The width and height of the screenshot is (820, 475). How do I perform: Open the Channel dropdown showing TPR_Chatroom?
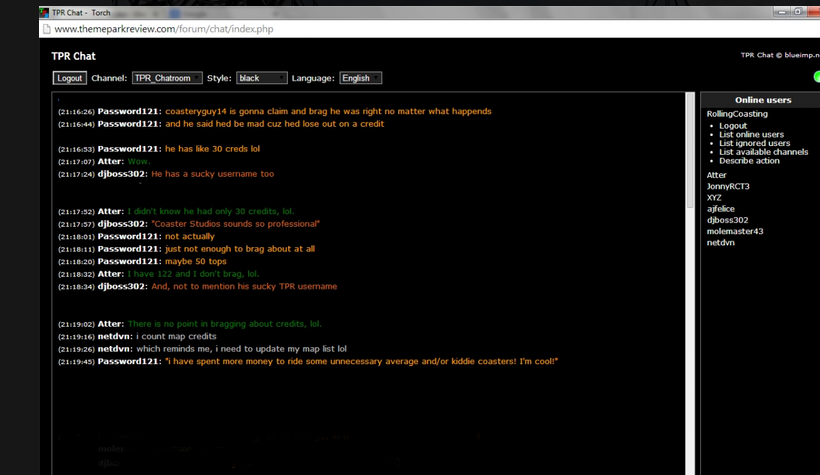[166, 78]
